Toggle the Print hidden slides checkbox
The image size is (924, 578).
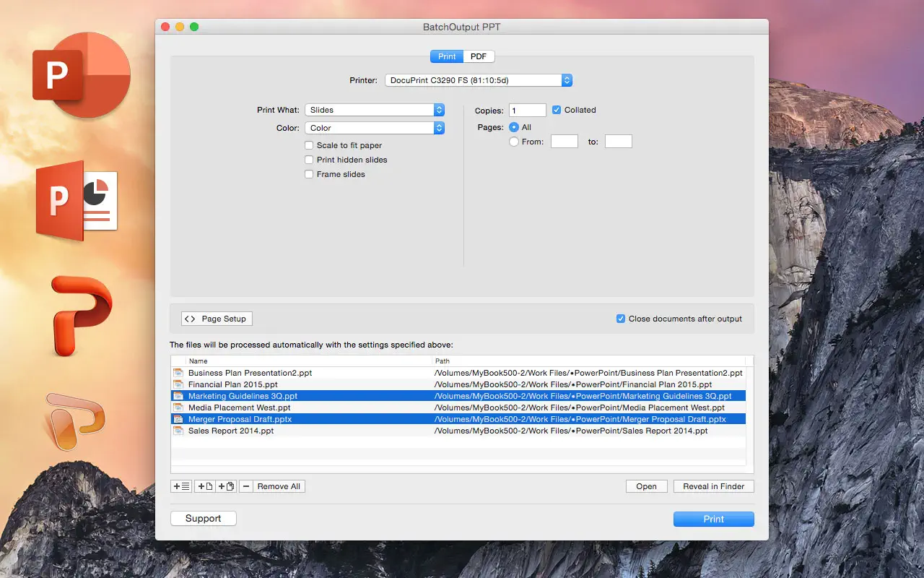pyautogui.click(x=309, y=160)
